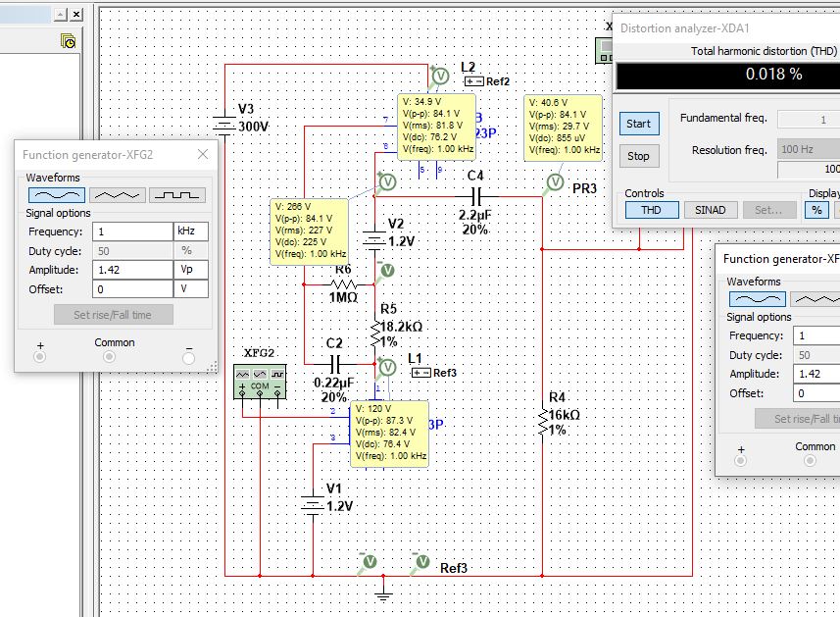Select sine waveform in right function generator

757,298
